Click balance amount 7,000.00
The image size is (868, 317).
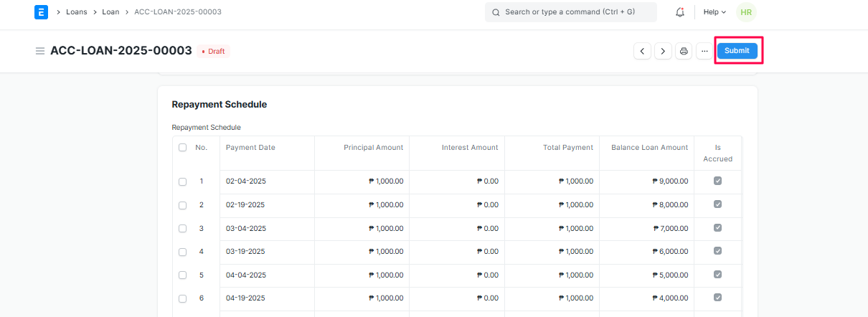pos(671,229)
